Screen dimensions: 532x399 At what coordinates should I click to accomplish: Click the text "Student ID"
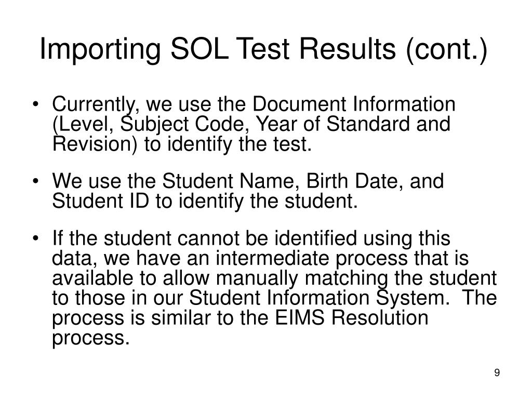click(x=100, y=201)
